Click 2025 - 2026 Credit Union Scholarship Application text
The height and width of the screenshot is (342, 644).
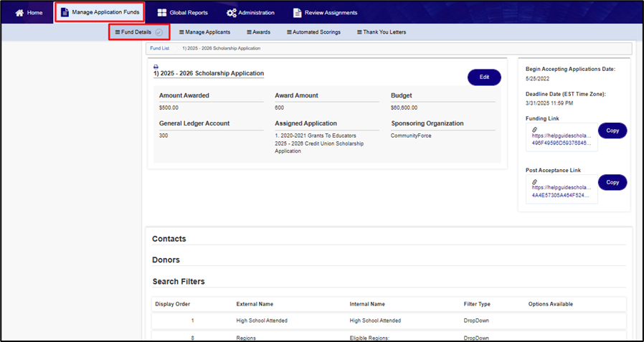point(319,148)
